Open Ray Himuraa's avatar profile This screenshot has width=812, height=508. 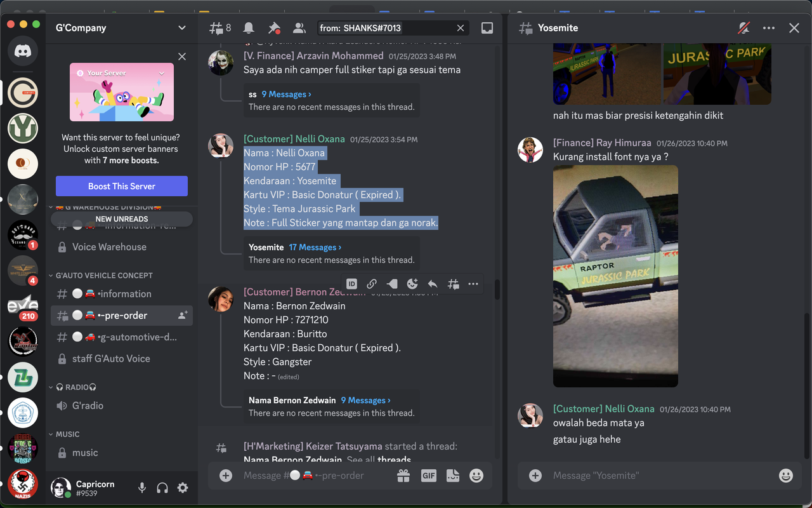point(530,150)
